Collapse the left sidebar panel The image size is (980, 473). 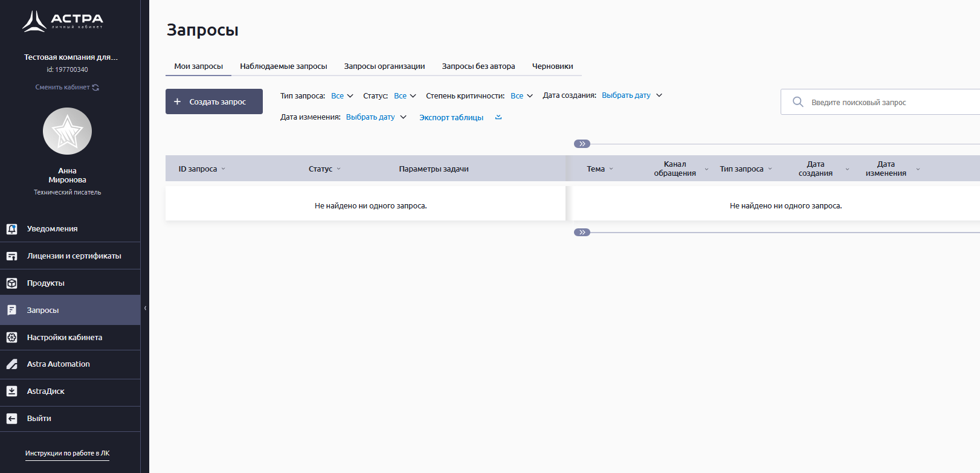145,308
